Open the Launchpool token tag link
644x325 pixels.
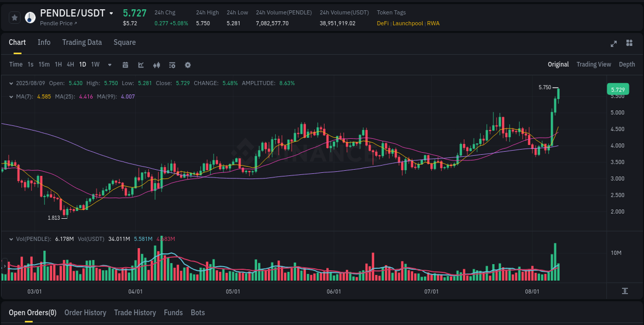[408, 23]
